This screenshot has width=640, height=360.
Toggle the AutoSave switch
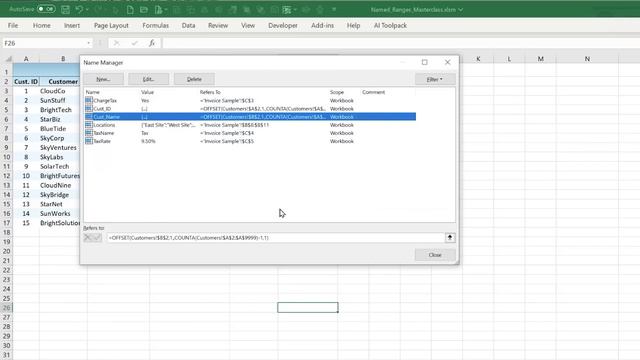tap(46, 9)
